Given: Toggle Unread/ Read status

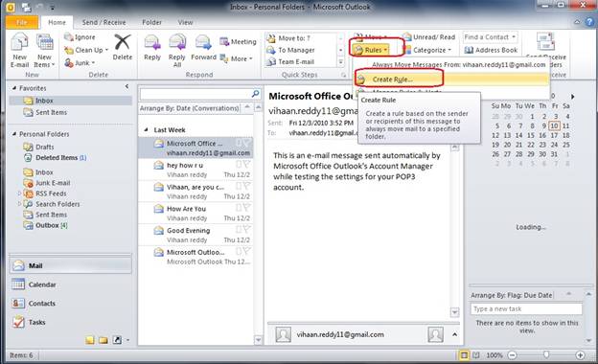Looking at the screenshot, I should (x=429, y=37).
